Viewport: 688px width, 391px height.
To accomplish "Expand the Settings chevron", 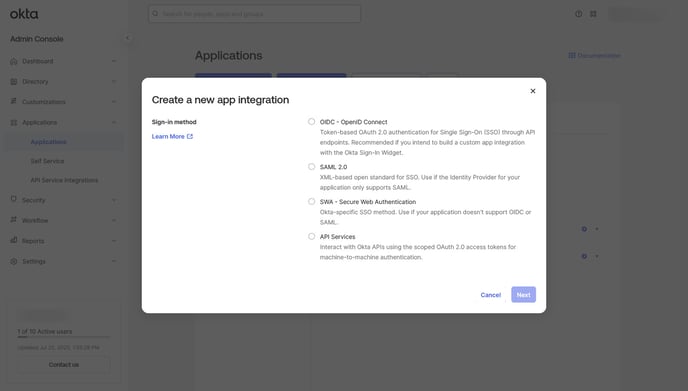I will (x=114, y=261).
